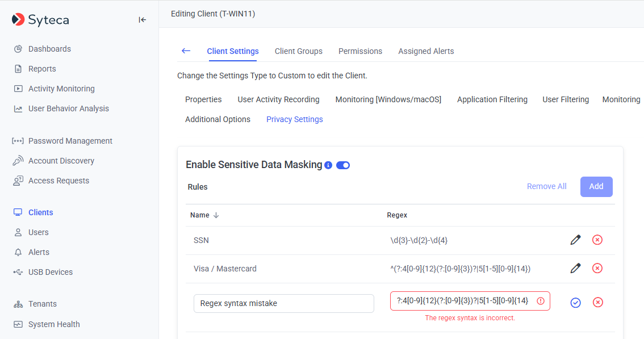The height and width of the screenshot is (339, 644).
Task: Disable the Sensitive Data Masking toggle
Action: [x=343, y=165]
